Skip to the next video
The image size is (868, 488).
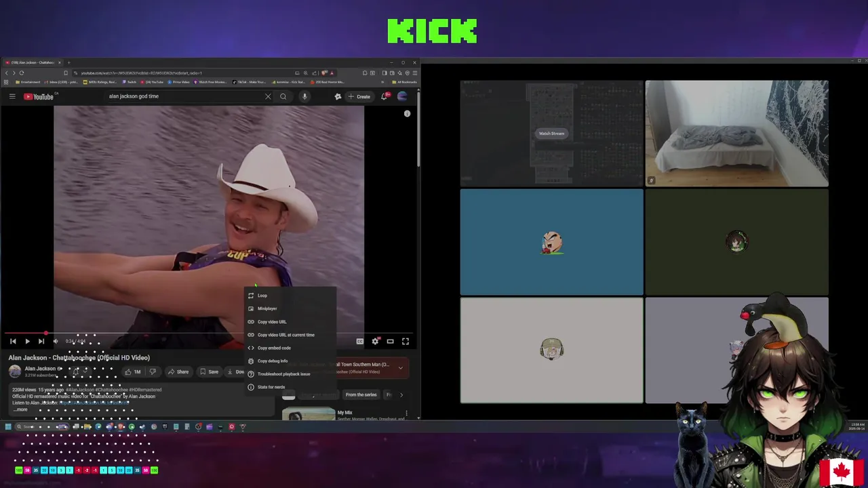(x=41, y=342)
